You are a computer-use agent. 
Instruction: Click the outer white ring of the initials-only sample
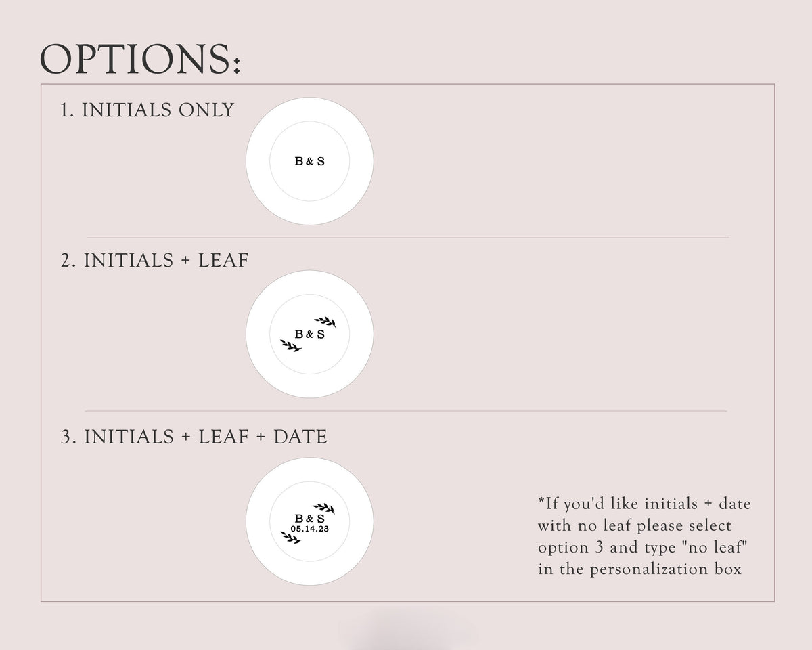(x=257, y=161)
